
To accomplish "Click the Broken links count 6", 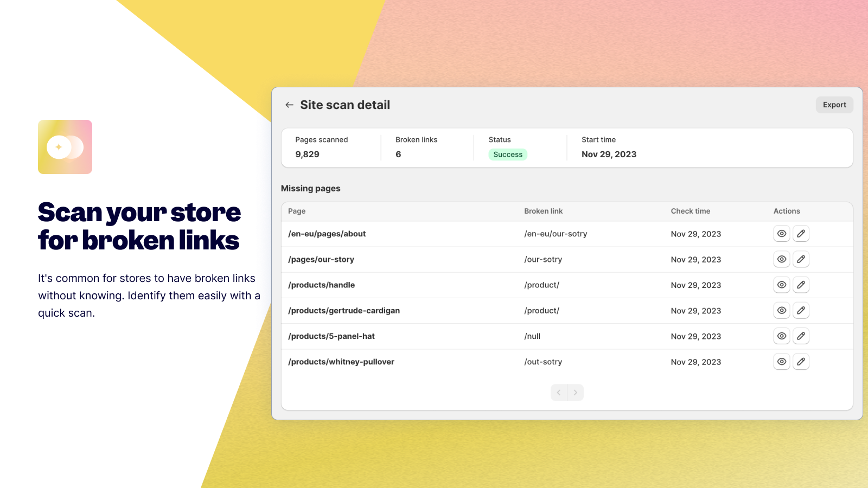I will pos(398,155).
